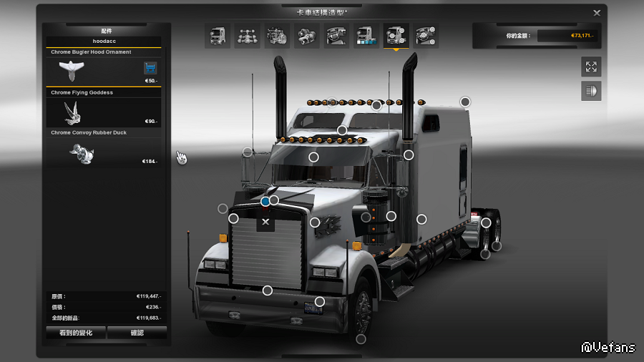The image size is (644, 362).
Task: Select the front wheel slot marker
Action: [361, 339]
